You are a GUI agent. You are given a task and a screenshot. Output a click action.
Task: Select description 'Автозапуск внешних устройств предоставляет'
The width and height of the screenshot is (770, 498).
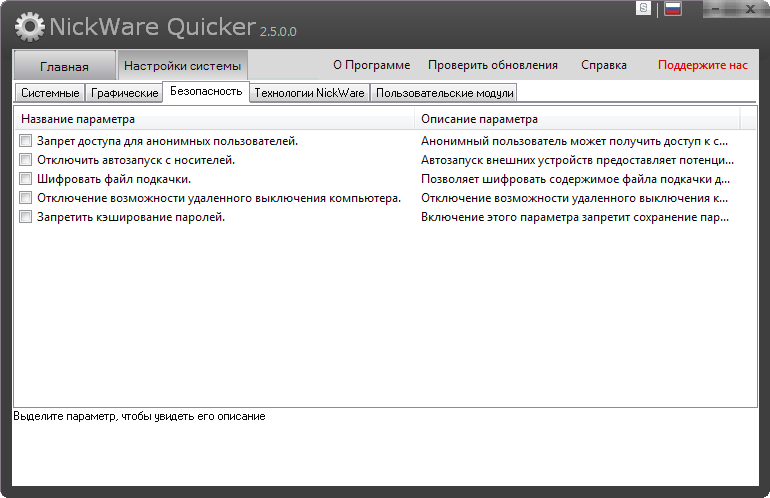[x=577, y=160]
